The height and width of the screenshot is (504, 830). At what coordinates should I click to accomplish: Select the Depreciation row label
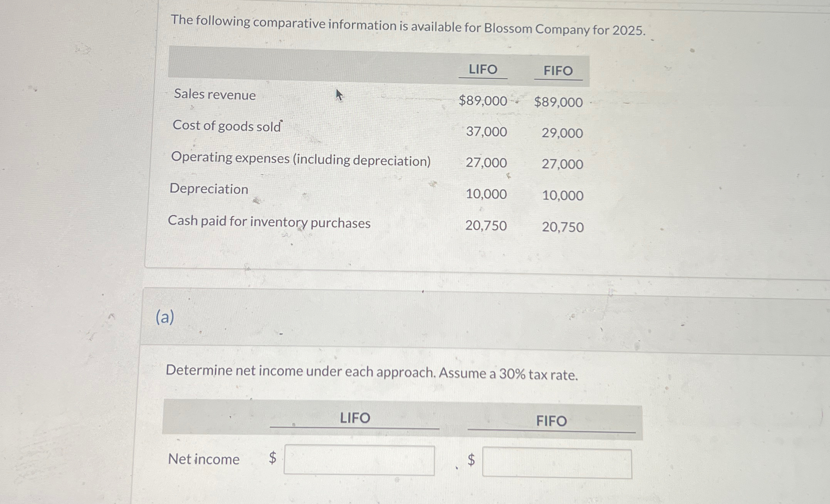click(208, 189)
